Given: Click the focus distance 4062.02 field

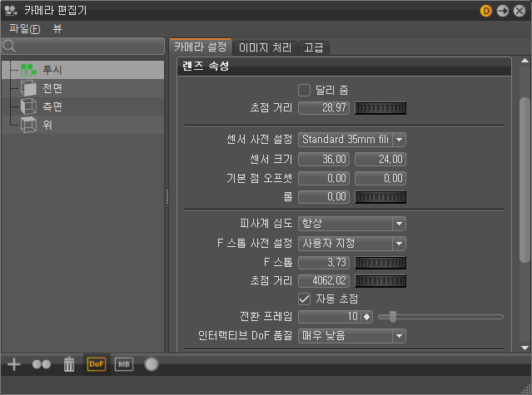Looking at the screenshot, I should tap(324, 281).
